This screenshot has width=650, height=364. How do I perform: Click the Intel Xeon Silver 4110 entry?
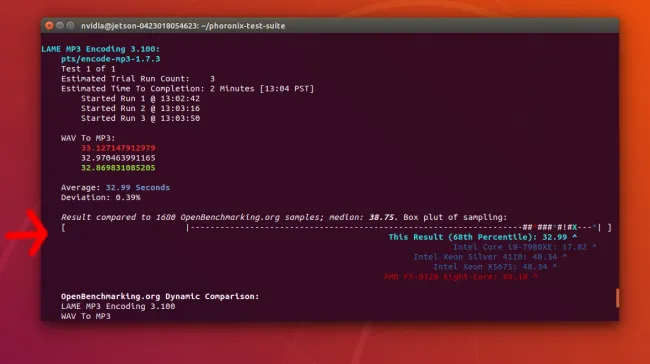(x=490, y=257)
